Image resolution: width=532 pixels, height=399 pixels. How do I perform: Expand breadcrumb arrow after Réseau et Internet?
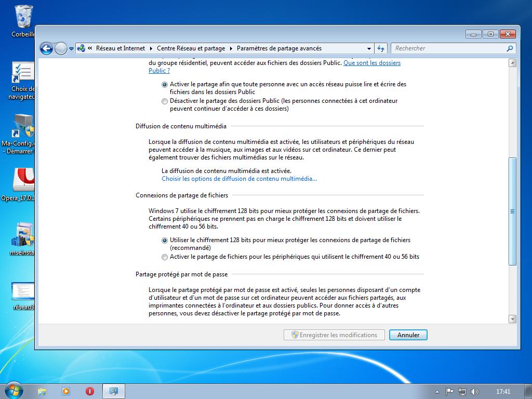click(151, 48)
